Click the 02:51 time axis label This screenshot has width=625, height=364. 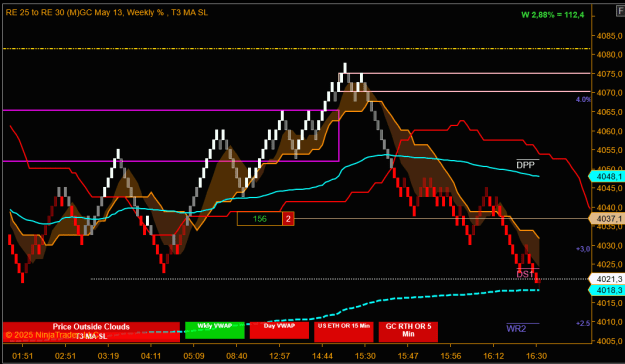pyautogui.click(x=65, y=356)
